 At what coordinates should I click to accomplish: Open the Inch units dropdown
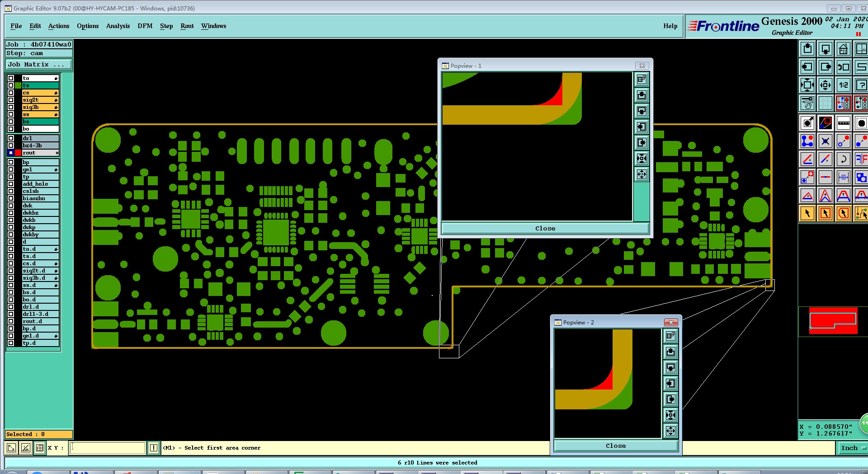tap(853, 448)
